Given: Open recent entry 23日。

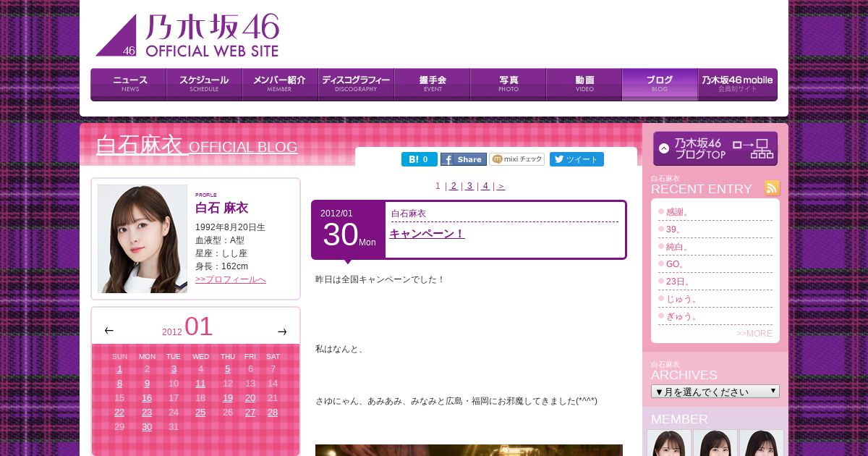Looking at the screenshot, I should [678, 282].
